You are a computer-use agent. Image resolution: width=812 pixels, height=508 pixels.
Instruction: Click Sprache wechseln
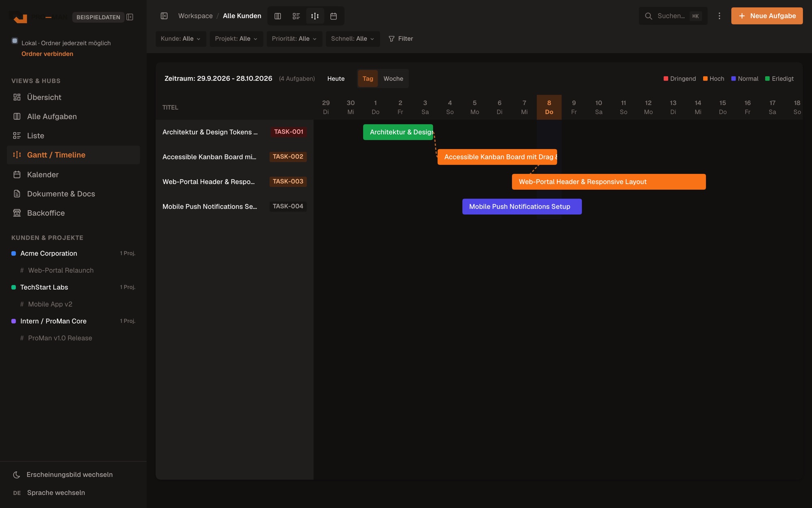[73, 493]
